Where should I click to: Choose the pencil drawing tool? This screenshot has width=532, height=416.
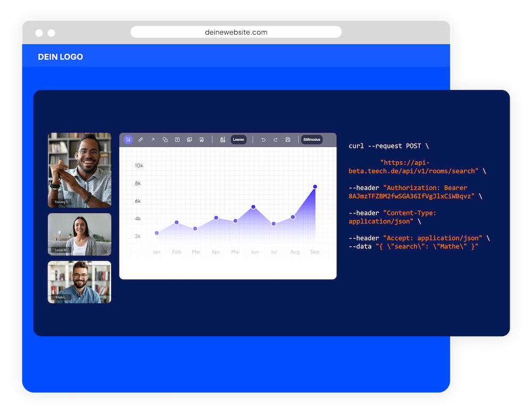140,140
